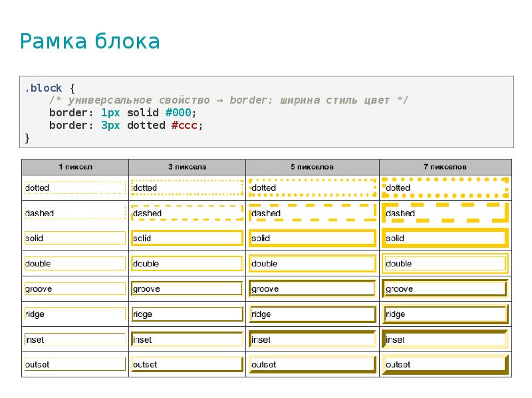Viewport: 532px width, 398px height.
Task: Click the double box in 3 пиксела column
Action: click(188, 263)
